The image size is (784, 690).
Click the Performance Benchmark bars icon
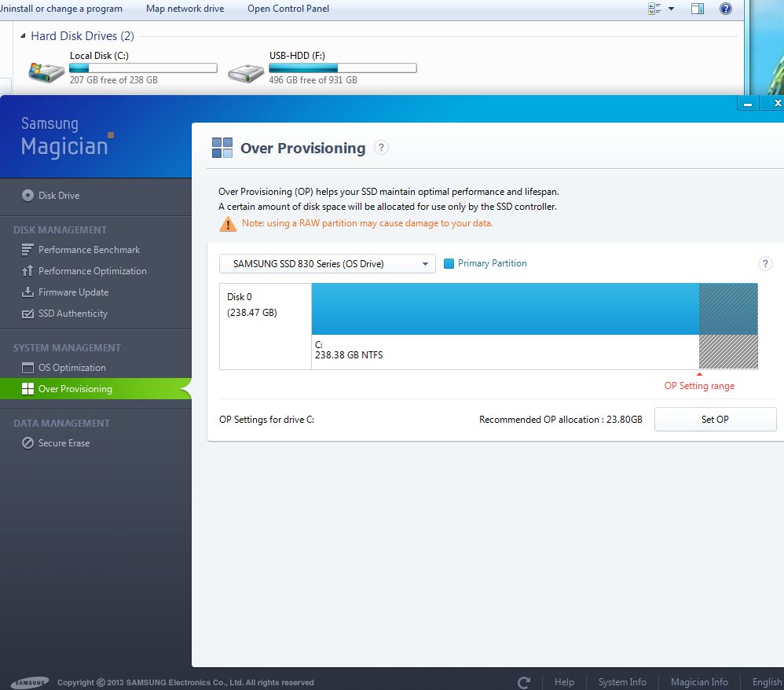[x=27, y=250]
